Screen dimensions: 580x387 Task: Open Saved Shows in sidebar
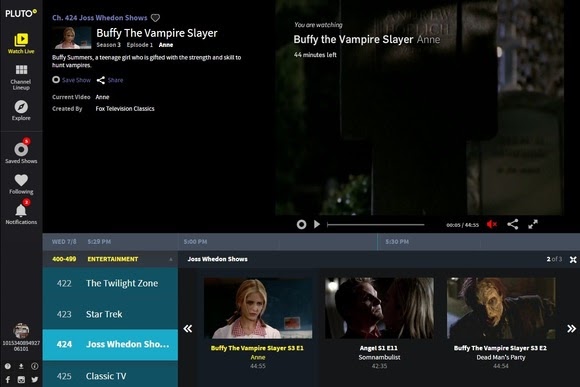(21, 151)
